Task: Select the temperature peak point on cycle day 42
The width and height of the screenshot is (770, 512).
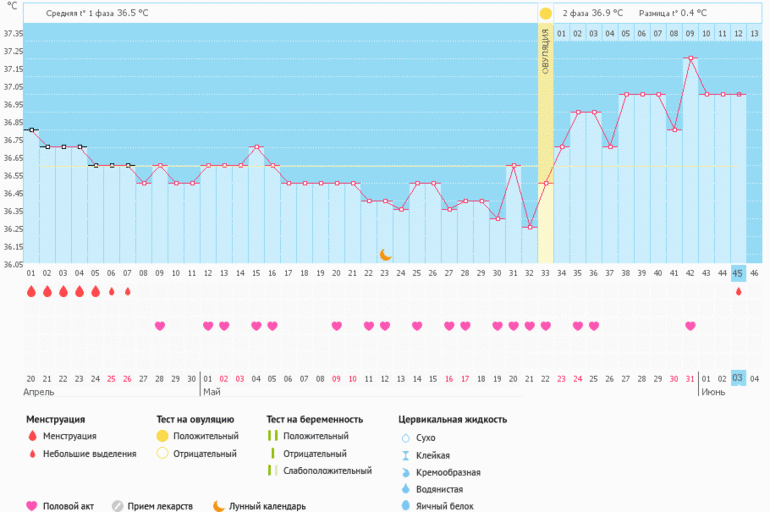Action: point(690,58)
